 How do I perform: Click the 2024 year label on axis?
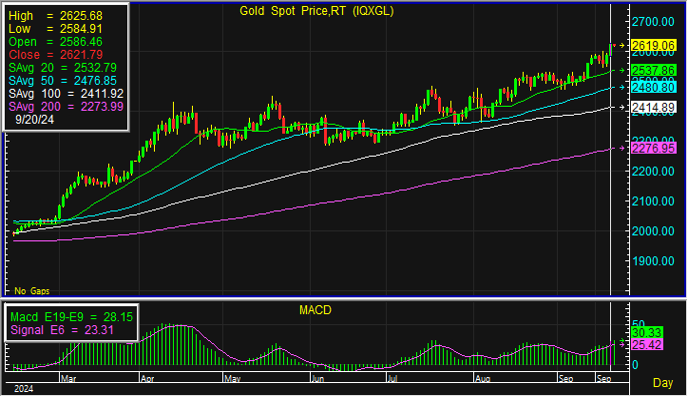coord(24,389)
